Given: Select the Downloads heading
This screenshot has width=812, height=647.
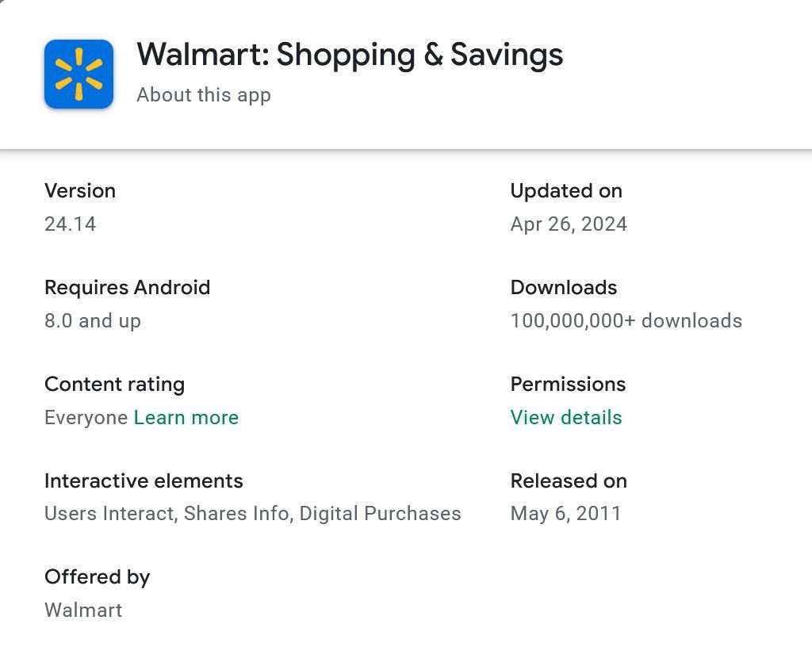Looking at the screenshot, I should coord(564,288).
